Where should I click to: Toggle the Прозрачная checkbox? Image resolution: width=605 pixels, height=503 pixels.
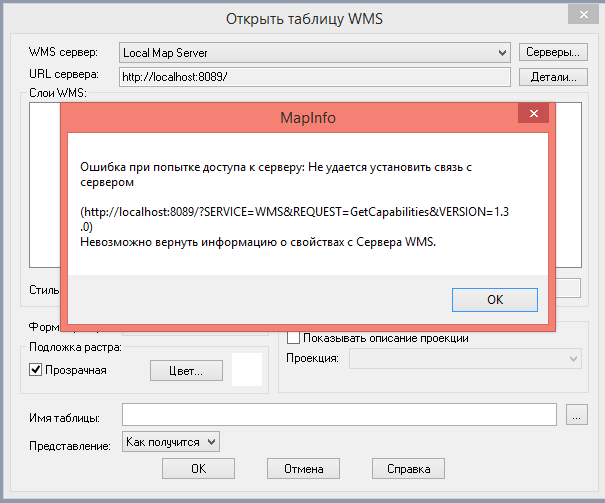35,370
